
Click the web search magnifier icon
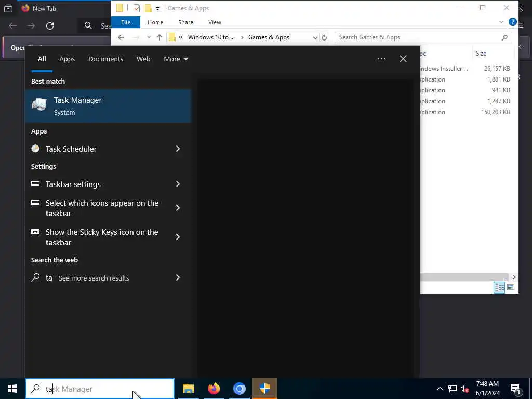pyautogui.click(x=35, y=277)
